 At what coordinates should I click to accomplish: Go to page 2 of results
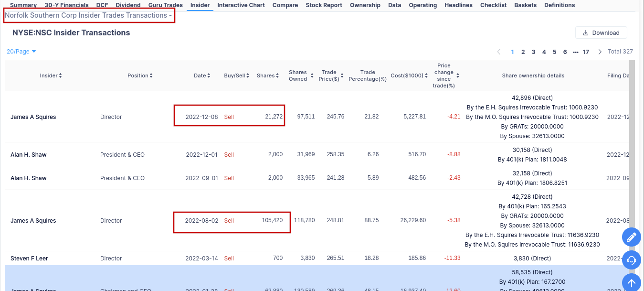523,52
